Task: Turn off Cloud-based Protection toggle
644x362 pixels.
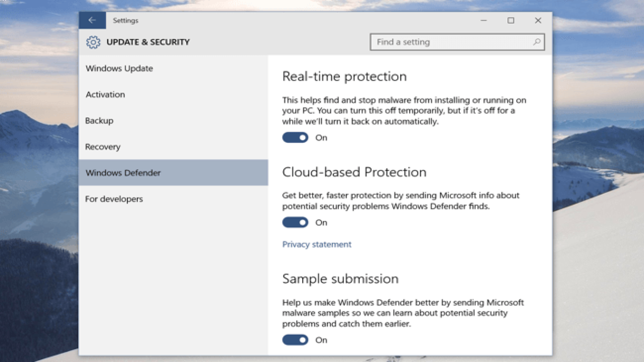Action: tap(295, 222)
